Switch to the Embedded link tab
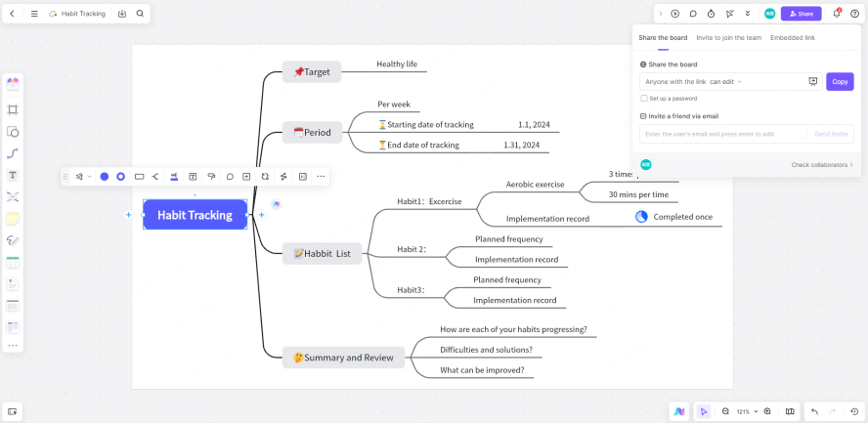 [792, 37]
